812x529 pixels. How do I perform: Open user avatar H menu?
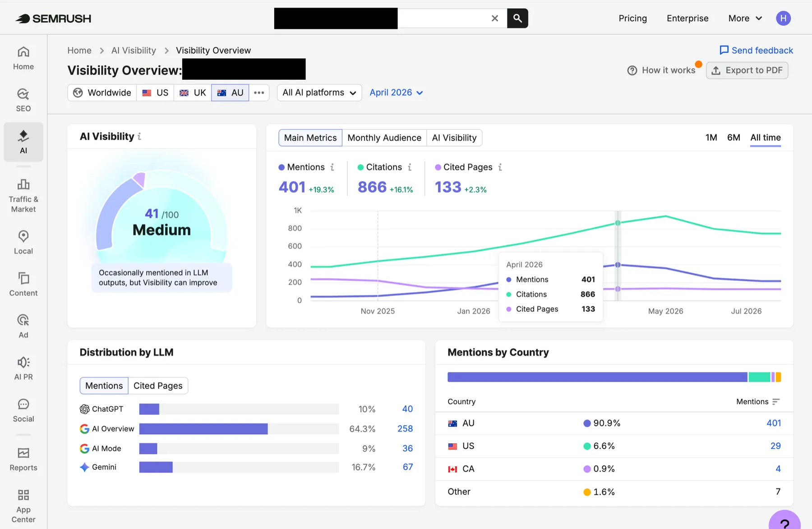pyautogui.click(x=783, y=18)
